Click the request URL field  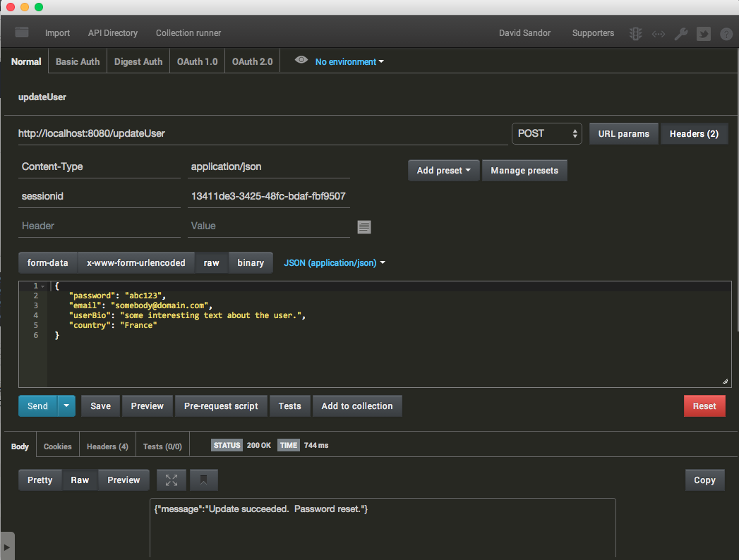click(263, 134)
